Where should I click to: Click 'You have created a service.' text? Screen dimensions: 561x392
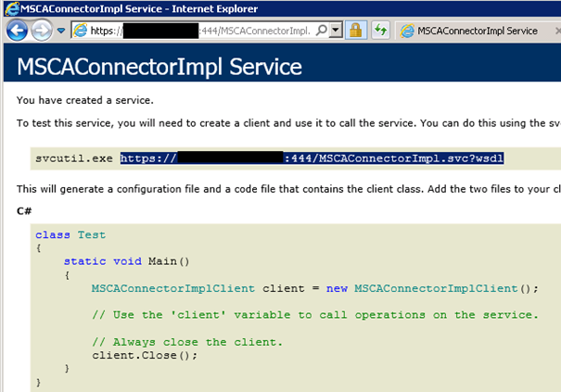coord(87,99)
